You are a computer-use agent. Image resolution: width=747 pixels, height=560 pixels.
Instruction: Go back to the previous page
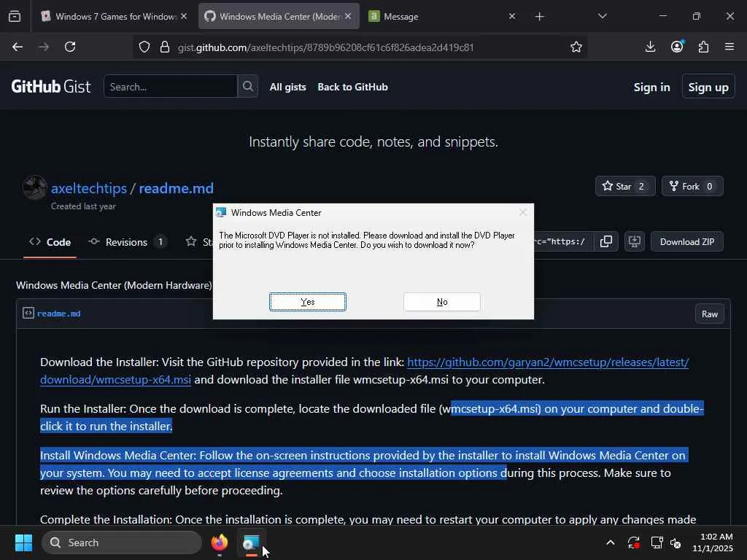coord(18,47)
